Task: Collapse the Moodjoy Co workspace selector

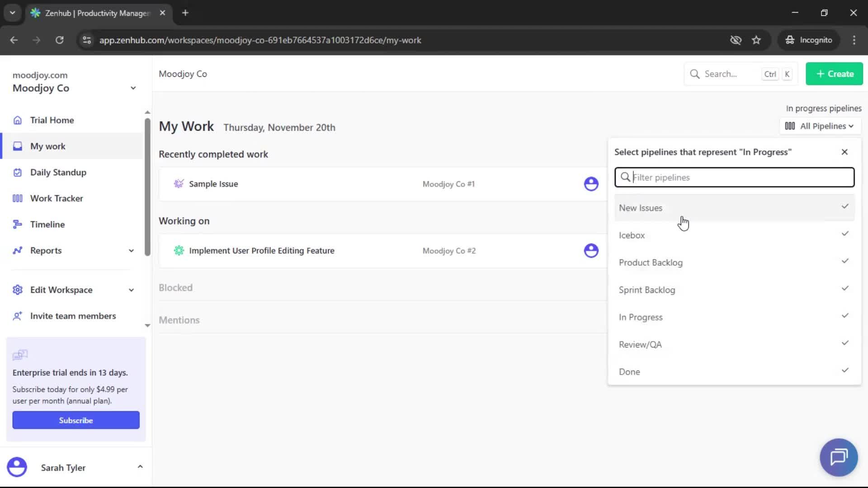Action: coord(132,88)
